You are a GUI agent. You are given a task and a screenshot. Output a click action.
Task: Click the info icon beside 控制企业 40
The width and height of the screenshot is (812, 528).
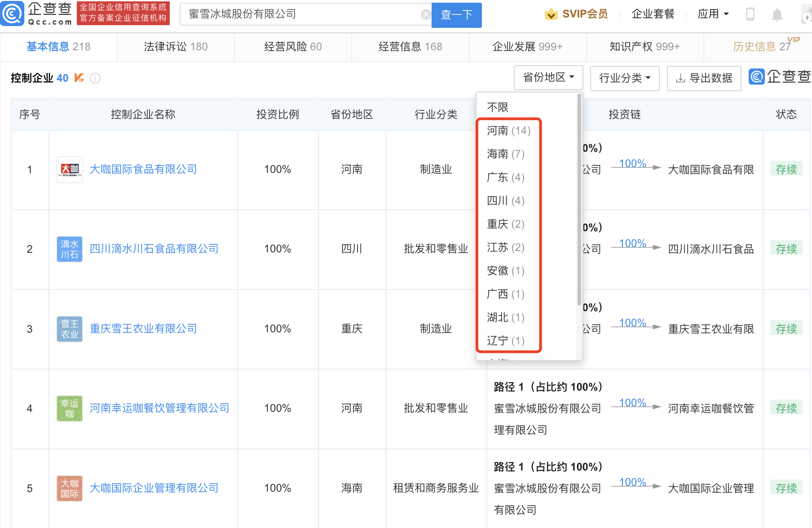[95, 78]
